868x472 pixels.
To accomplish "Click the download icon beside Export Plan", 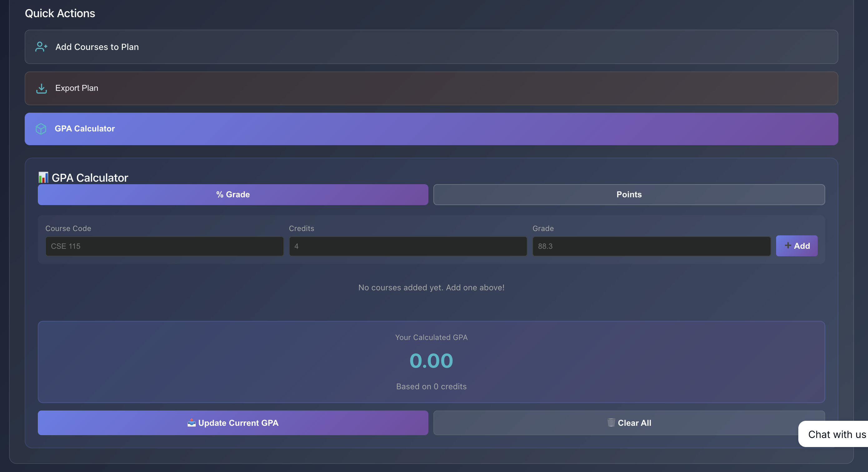I will 42,89.
